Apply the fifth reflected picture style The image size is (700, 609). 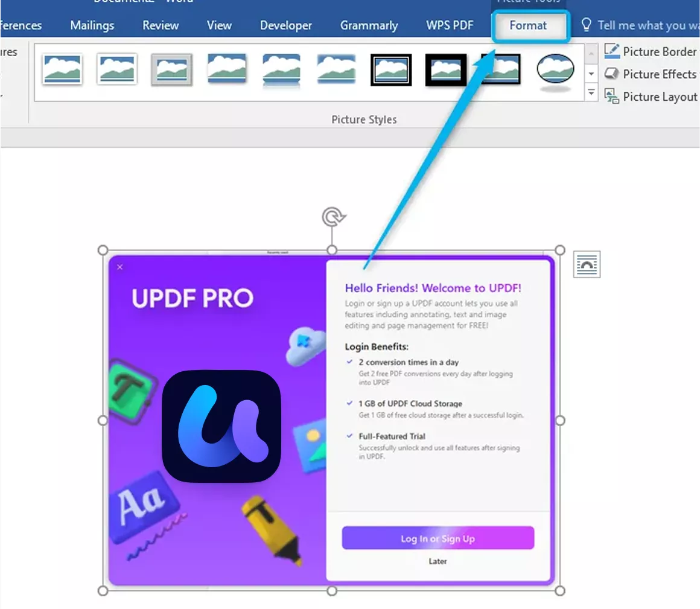(282, 69)
